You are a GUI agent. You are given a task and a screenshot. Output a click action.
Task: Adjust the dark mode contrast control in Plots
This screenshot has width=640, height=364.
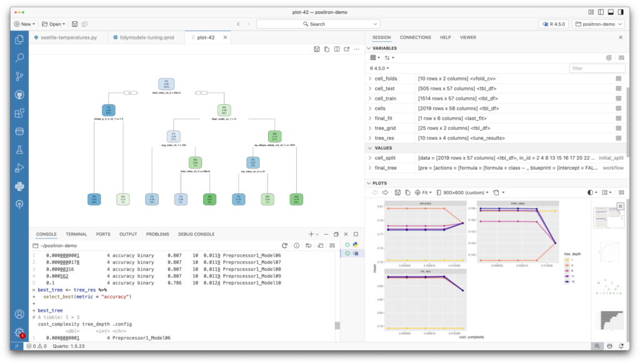tap(590, 192)
